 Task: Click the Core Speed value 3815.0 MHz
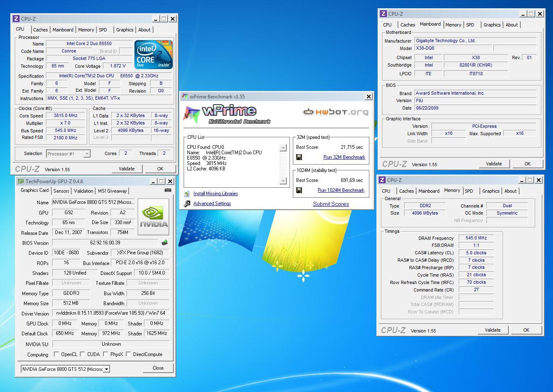pos(66,116)
